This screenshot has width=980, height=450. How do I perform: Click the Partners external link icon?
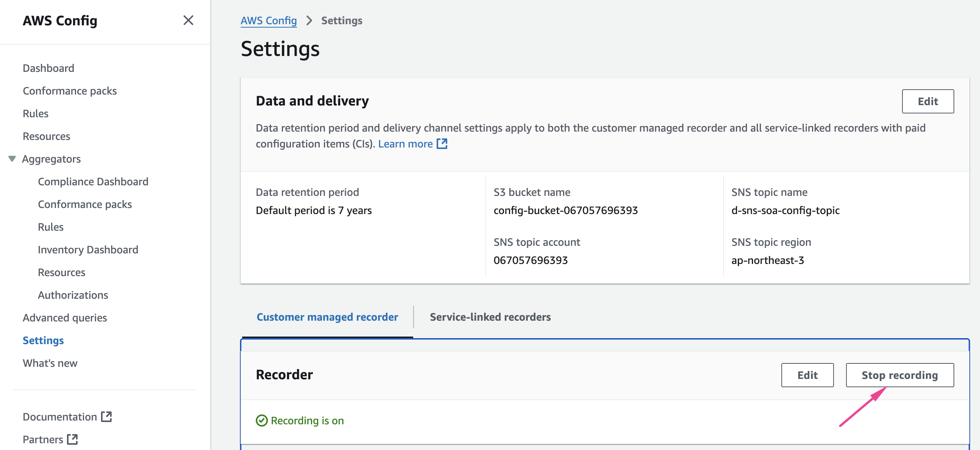(x=72, y=439)
